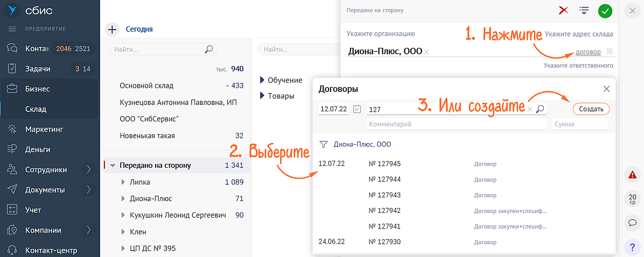The height and width of the screenshot is (257, 644).
Task: Collapse the Передано на сторону group
Action: point(113,166)
